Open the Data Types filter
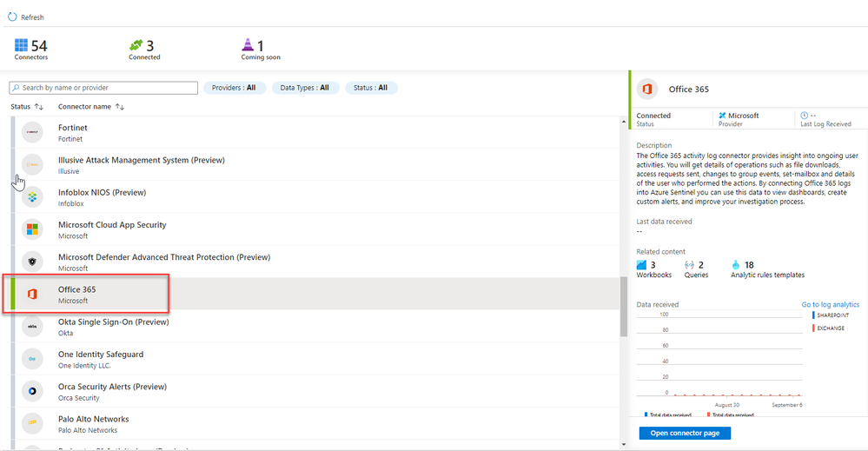 coord(305,88)
